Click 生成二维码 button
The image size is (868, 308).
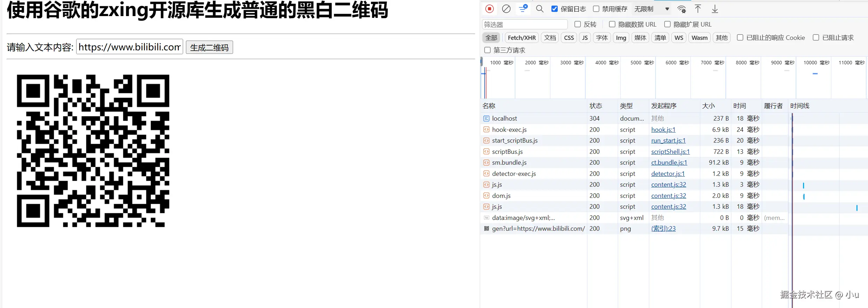(209, 47)
